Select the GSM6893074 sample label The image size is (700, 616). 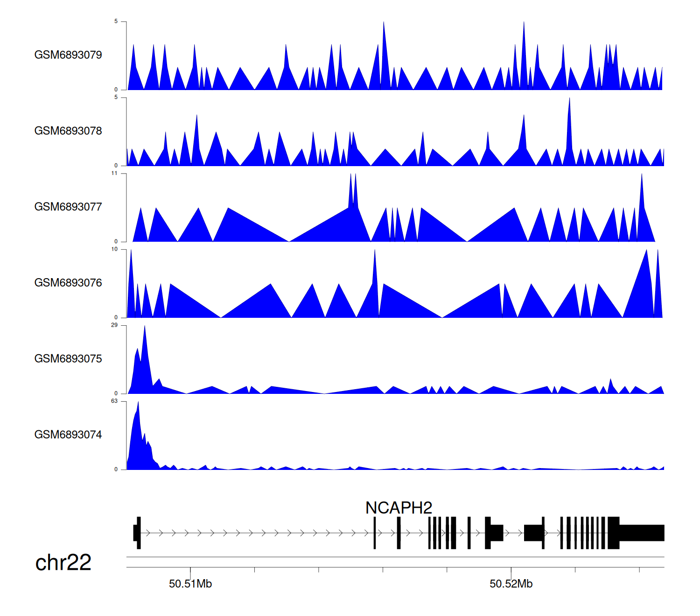[68, 435]
